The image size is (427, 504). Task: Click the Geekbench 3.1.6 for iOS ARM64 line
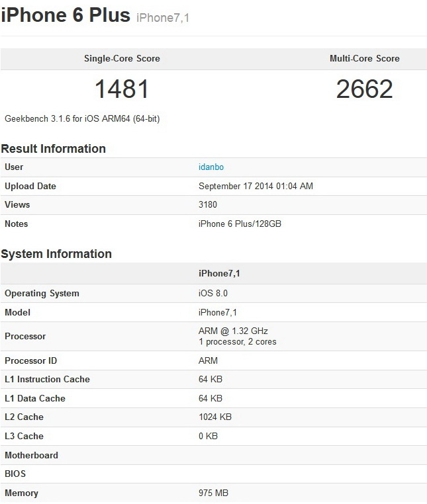pyautogui.click(x=82, y=119)
